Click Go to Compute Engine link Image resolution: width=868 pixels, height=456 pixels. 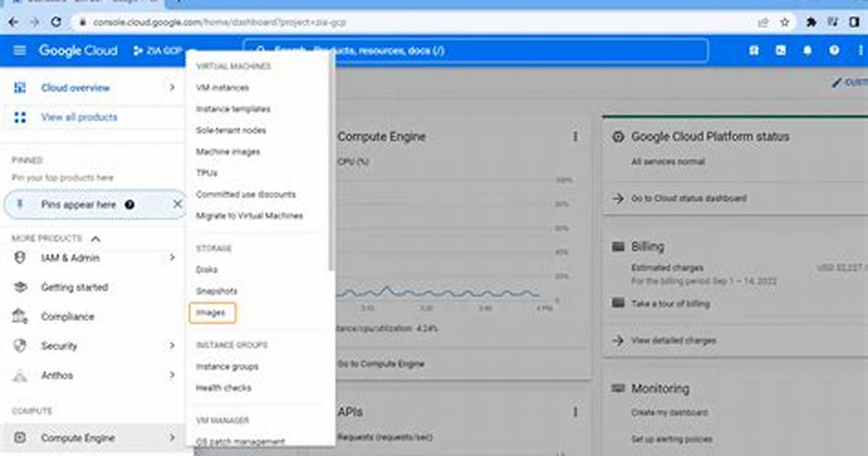click(381, 364)
